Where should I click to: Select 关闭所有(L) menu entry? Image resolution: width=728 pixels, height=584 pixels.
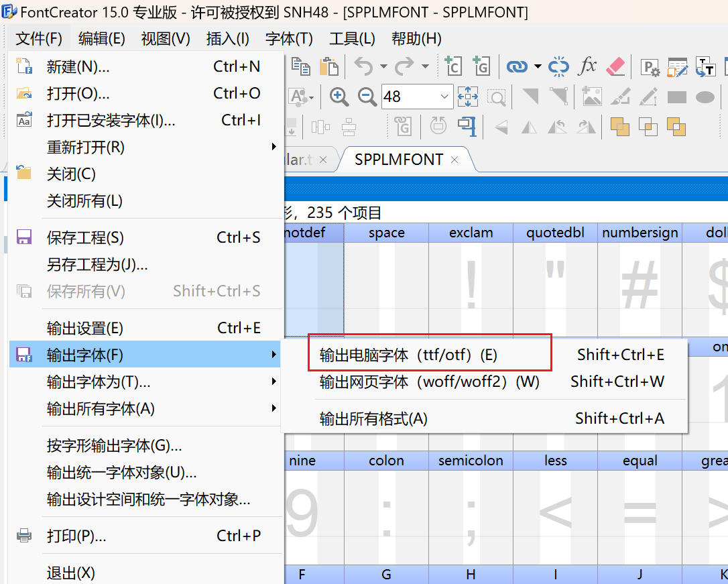(x=145, y=201)
